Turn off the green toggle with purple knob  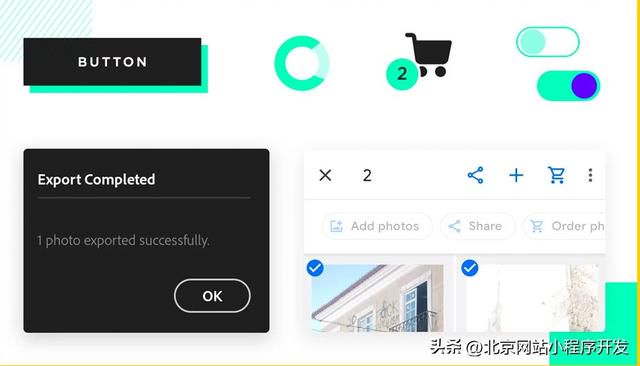pyautogui.click(x=568, y=86)
